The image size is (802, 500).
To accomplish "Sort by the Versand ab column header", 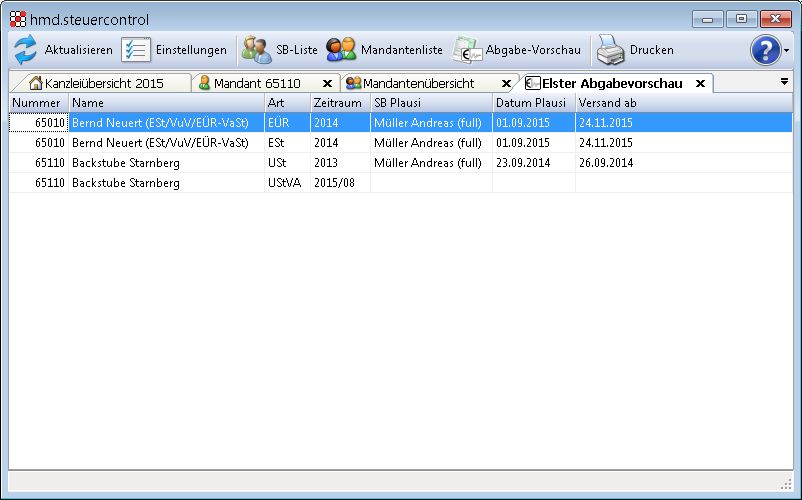I will click(607, 103).
